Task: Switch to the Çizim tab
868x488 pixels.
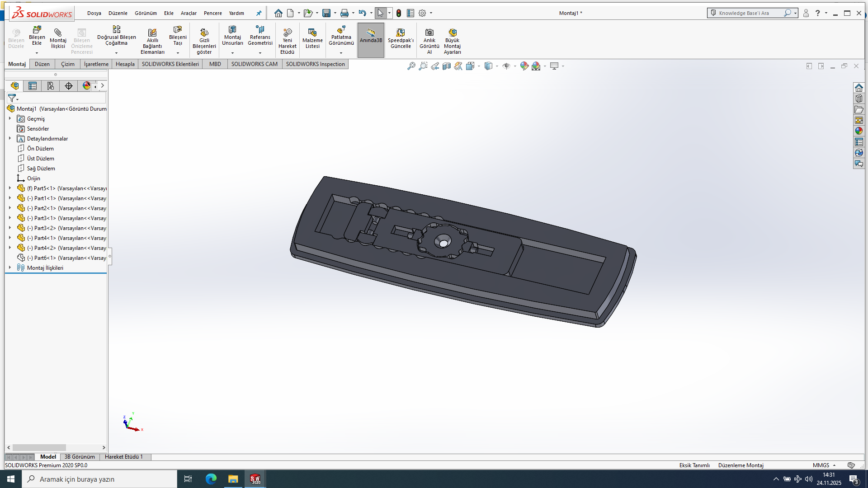Action: pos(68,64)
